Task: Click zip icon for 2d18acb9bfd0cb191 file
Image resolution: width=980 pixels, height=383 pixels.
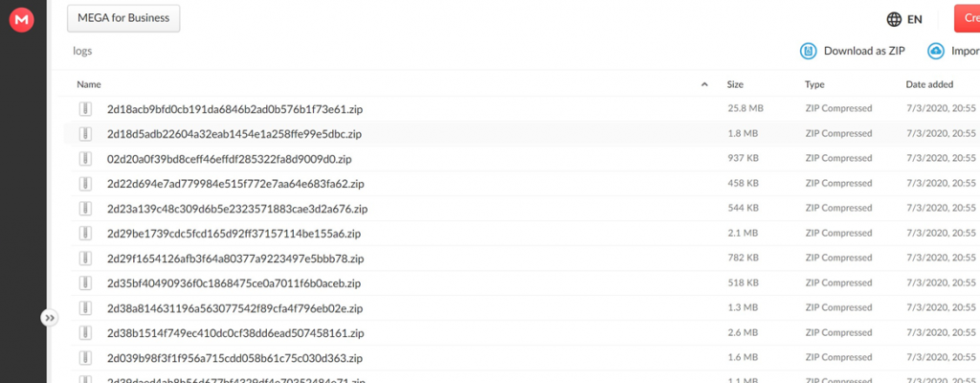Action: coord(85,109)
